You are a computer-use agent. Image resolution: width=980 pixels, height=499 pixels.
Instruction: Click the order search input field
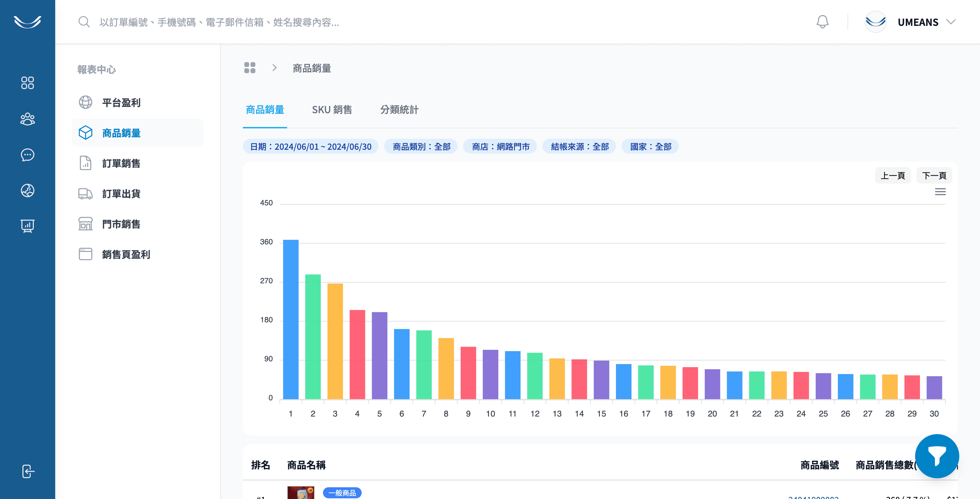click(219, 22)
